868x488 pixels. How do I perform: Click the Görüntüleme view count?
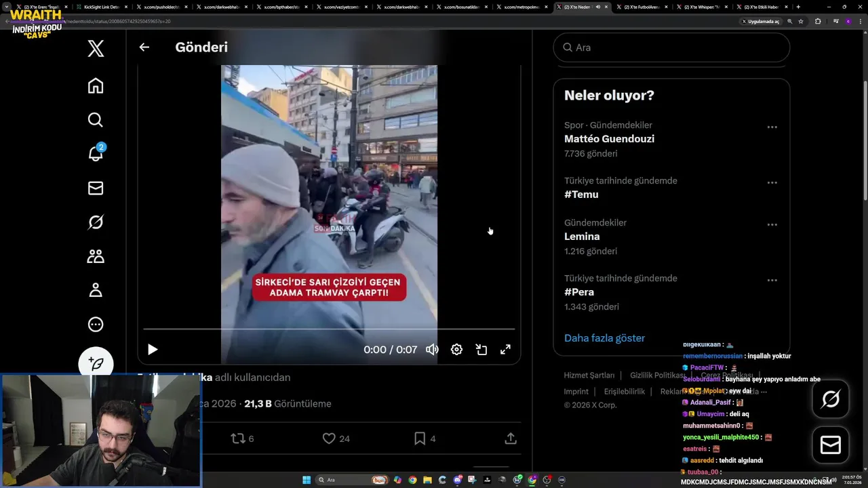tap(288, 404)
